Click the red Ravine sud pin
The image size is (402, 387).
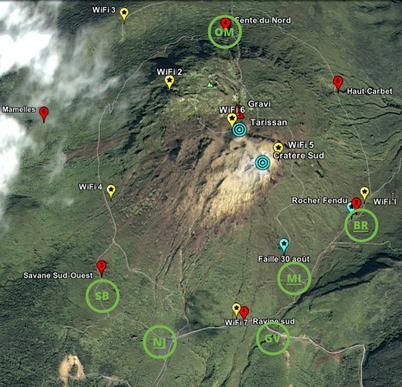point(244,313)
